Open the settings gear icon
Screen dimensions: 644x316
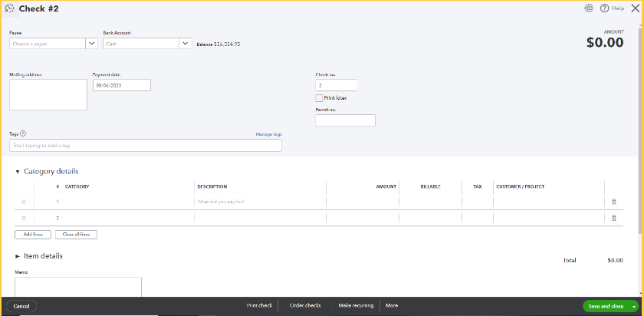coord(589,8)
